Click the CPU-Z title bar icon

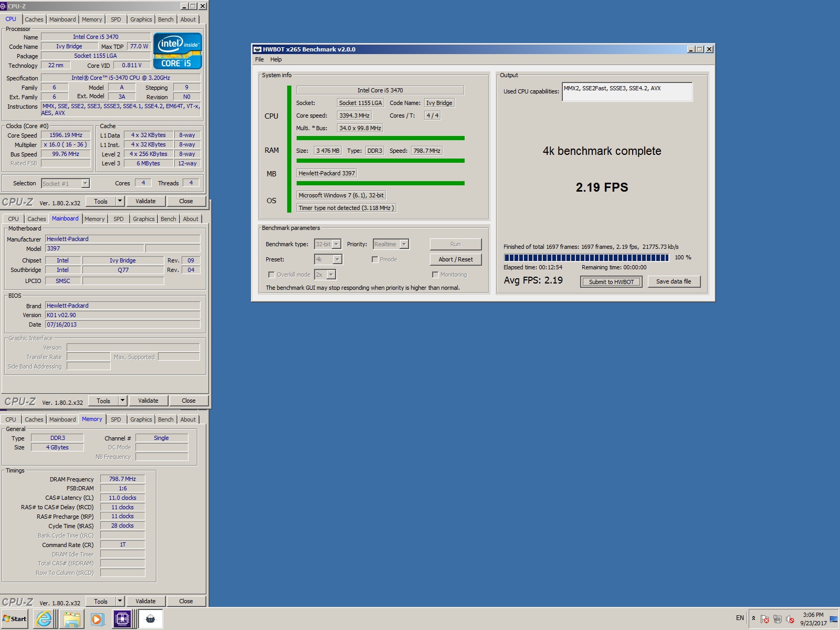[x=4, y=6]
